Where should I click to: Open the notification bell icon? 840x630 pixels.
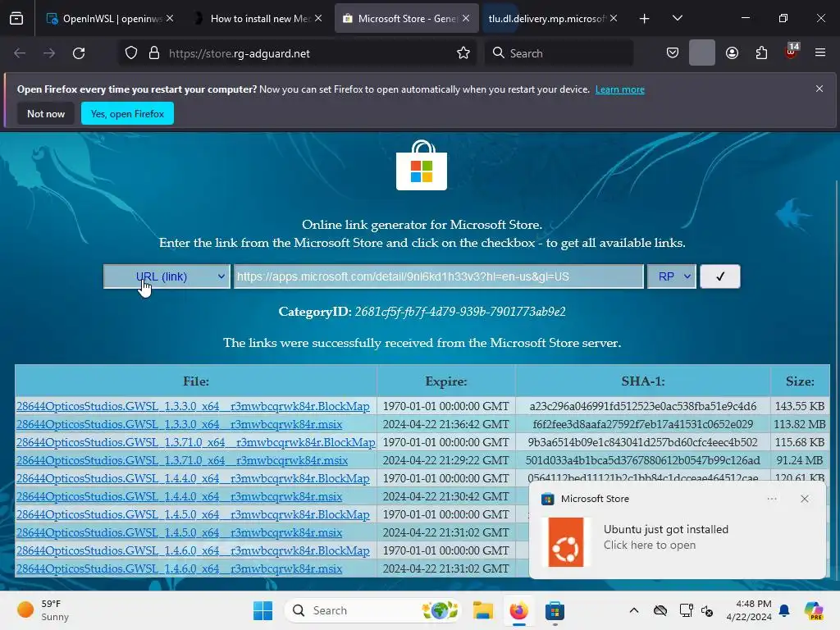point(784,610)
